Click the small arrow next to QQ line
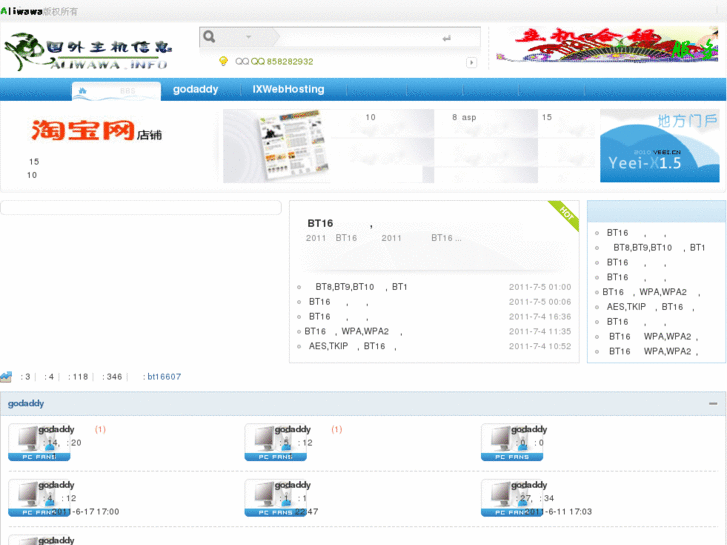The image size is (727, 545). click(472, 62)
